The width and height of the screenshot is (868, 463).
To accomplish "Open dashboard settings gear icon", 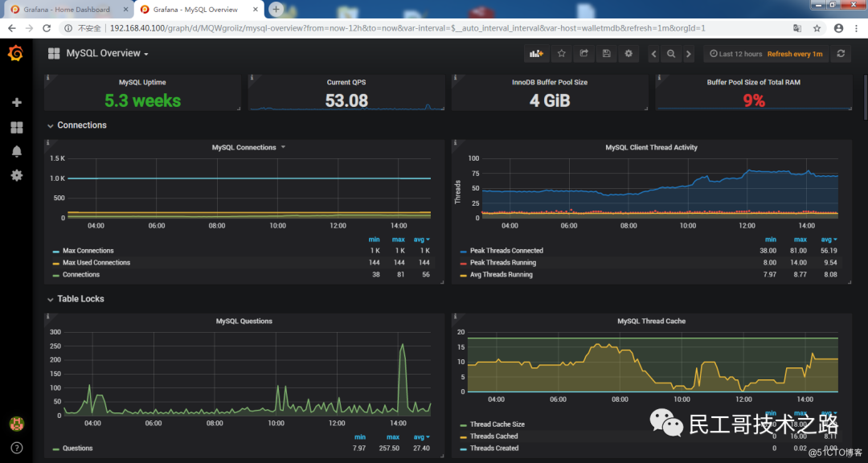I will [628, 54].
